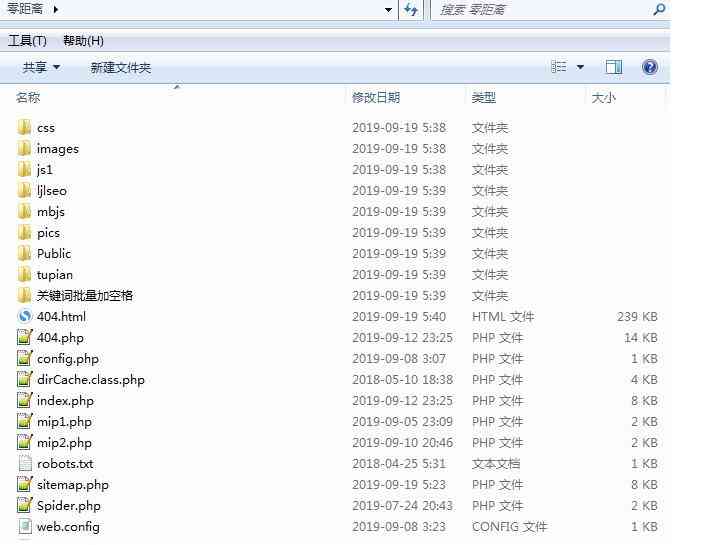Select the js1 folder icon
Viewport: 710px width, 545px height.
click(24, 169)
